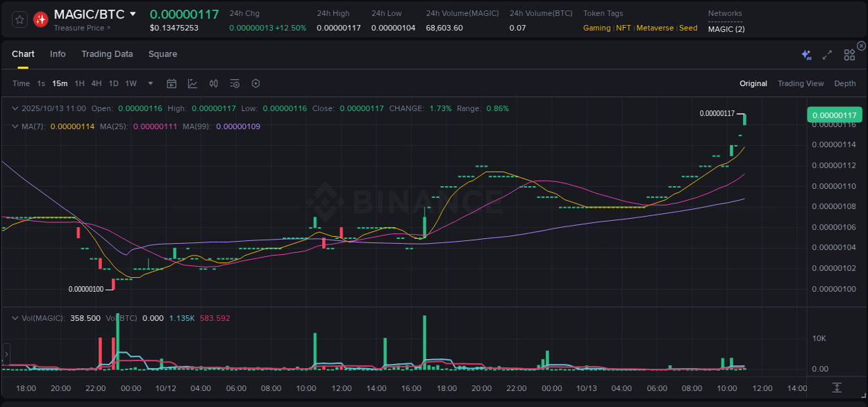Open the widgets layout icon
The height and width of the screenshot is (407, 868).
(x=849, y=54)
